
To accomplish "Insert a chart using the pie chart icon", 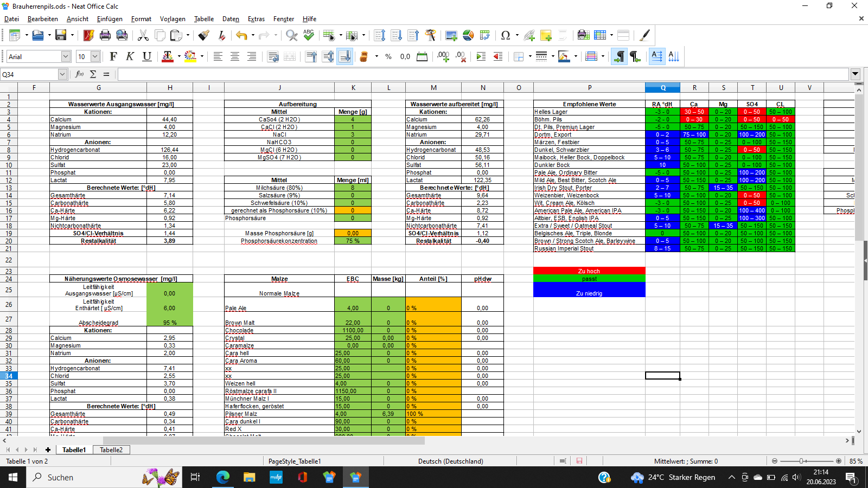I will pyautogui.click(x=468, y=36).
